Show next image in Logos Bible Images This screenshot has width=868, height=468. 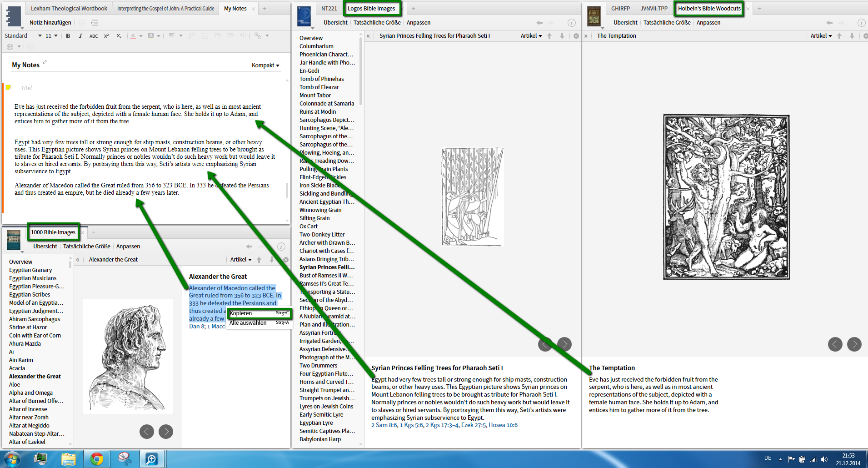point(564,344)
